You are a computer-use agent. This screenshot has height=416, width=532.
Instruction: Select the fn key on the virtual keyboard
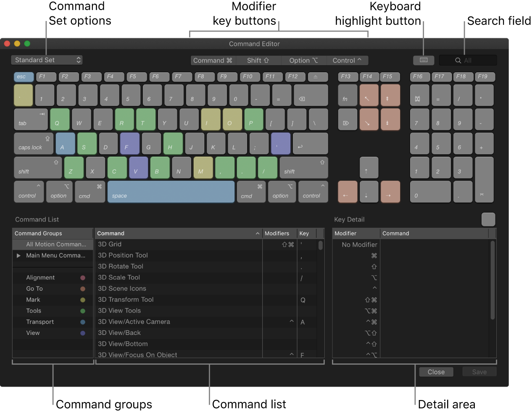pyautogui.click(x=348, y=95)
